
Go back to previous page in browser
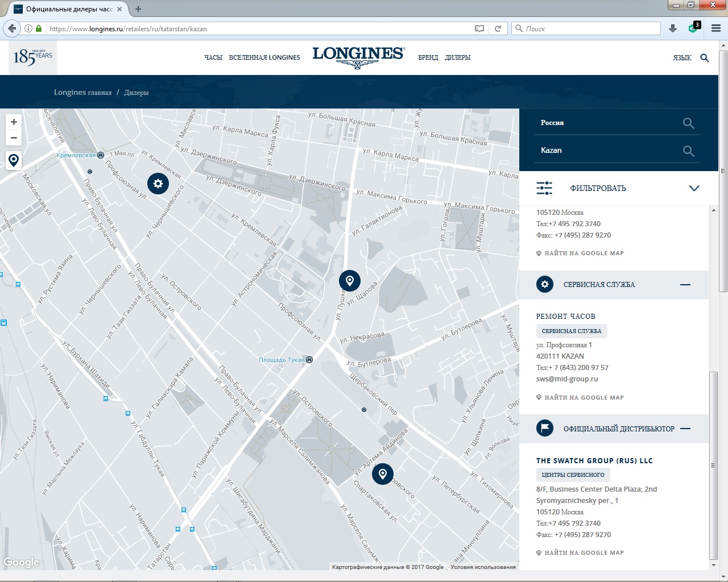[x=12, y=28]
